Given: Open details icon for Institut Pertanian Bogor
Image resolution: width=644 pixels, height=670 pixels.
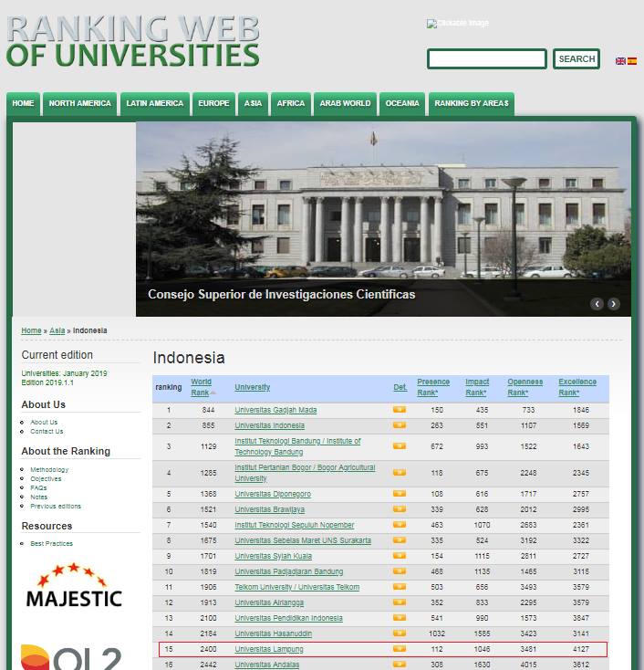Looking at the screenshot, I should pos(400,473).
